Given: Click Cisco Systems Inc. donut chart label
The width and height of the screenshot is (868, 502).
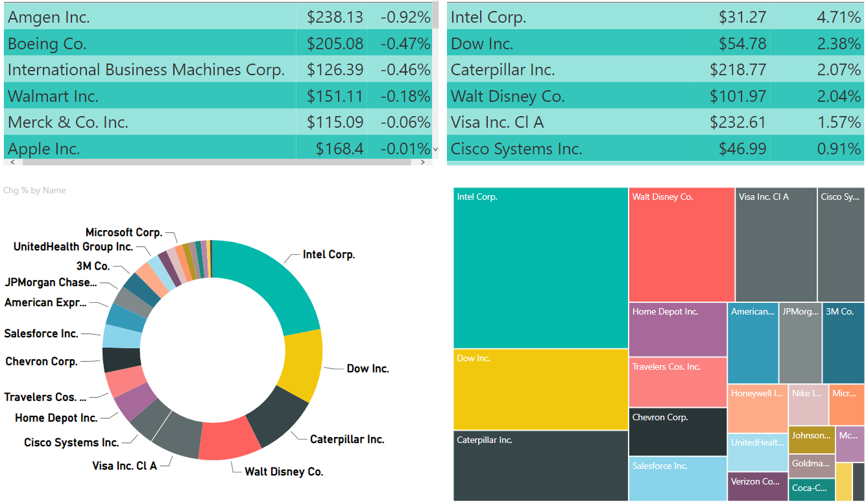Looking at the screenshot, I should click(x=71, y=443).
